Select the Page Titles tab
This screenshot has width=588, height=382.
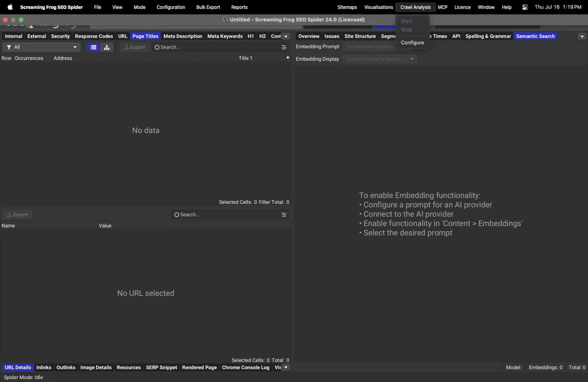coord(145,36)
